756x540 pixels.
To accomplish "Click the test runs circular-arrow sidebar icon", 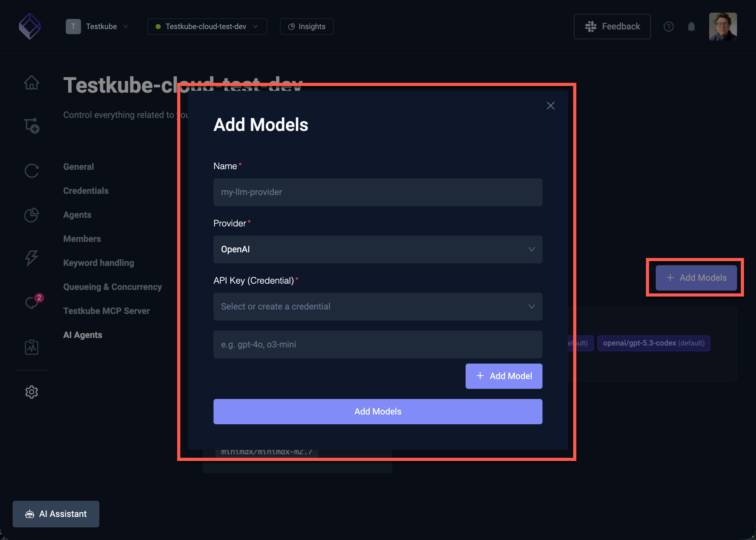I will [x=32, y=171].
